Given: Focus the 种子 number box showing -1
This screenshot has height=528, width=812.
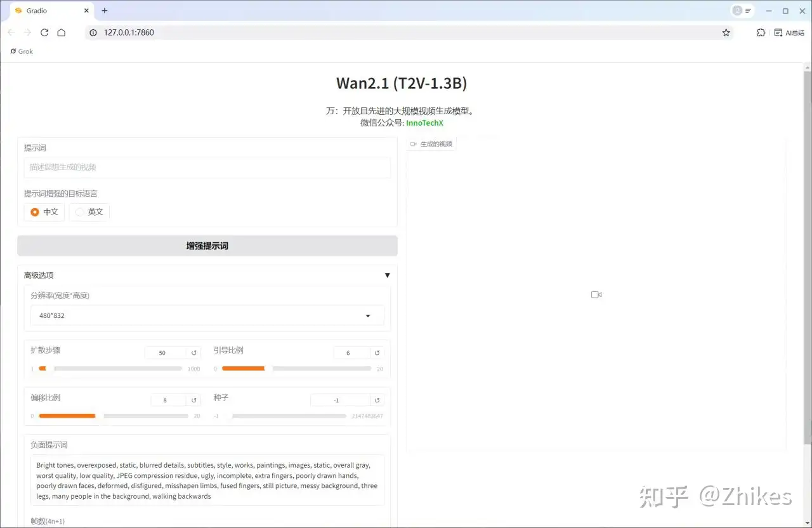Looking at the screenshot, I should point(340,400).
